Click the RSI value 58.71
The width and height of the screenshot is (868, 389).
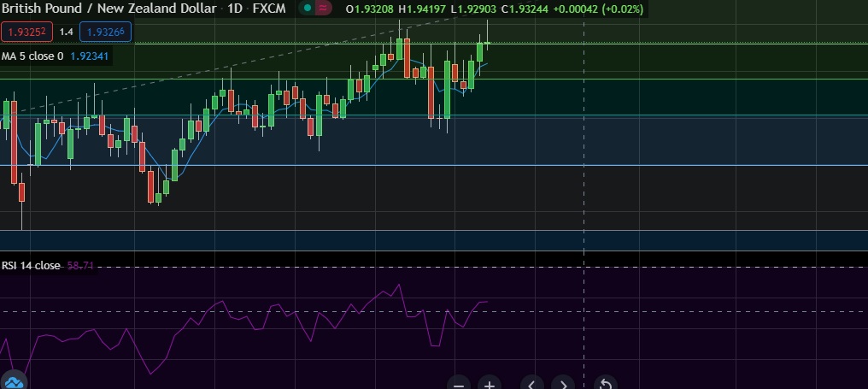pos(79,266)
